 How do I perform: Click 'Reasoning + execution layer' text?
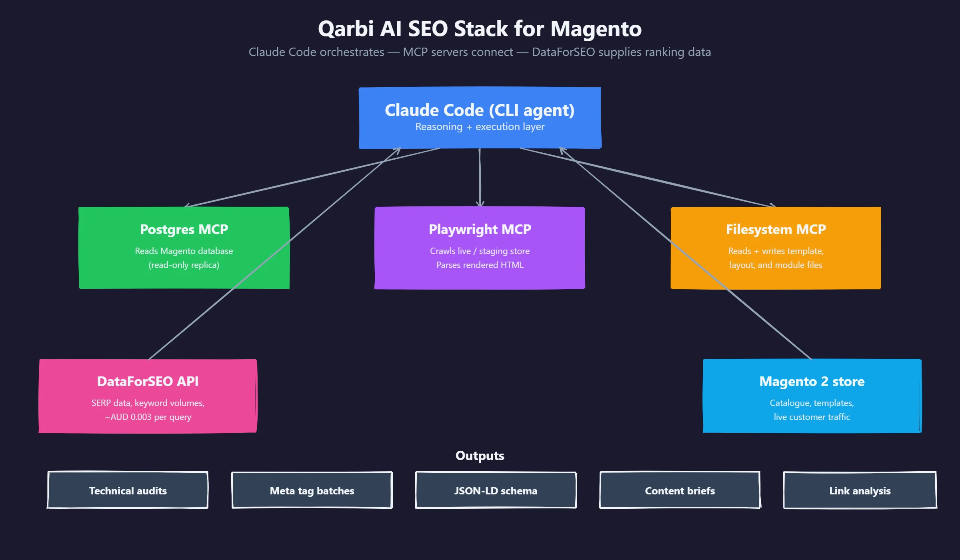click(480, 127)
